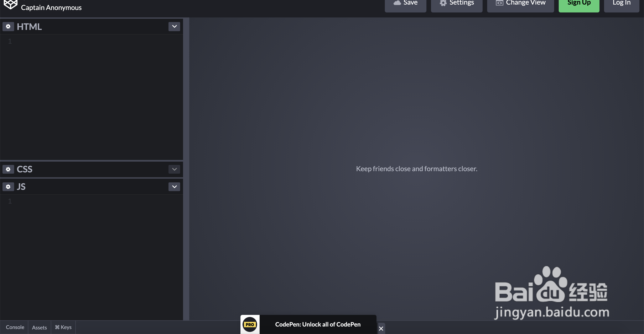Select the CSS panel title

pos(25,169)
